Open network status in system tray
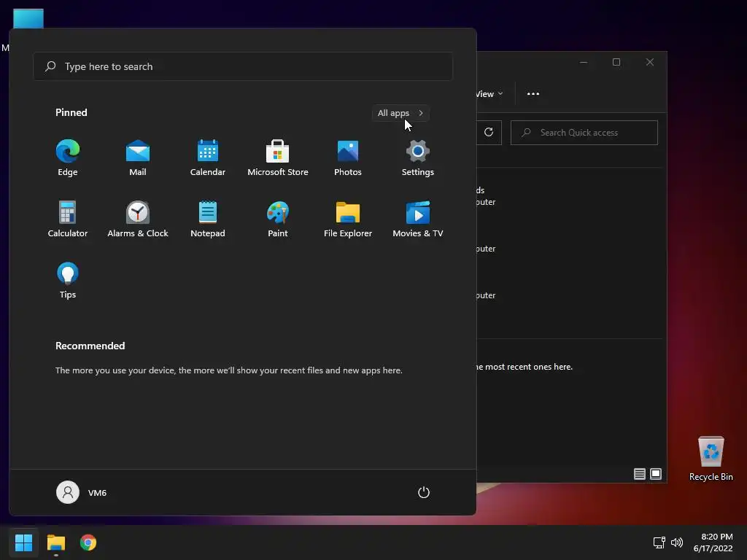 [x=659, y=542]
